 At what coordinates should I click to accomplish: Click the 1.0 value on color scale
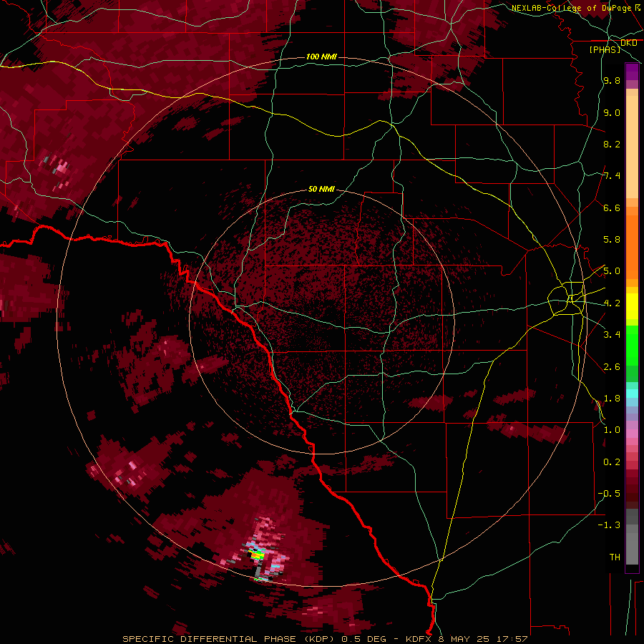pos(612,430)
